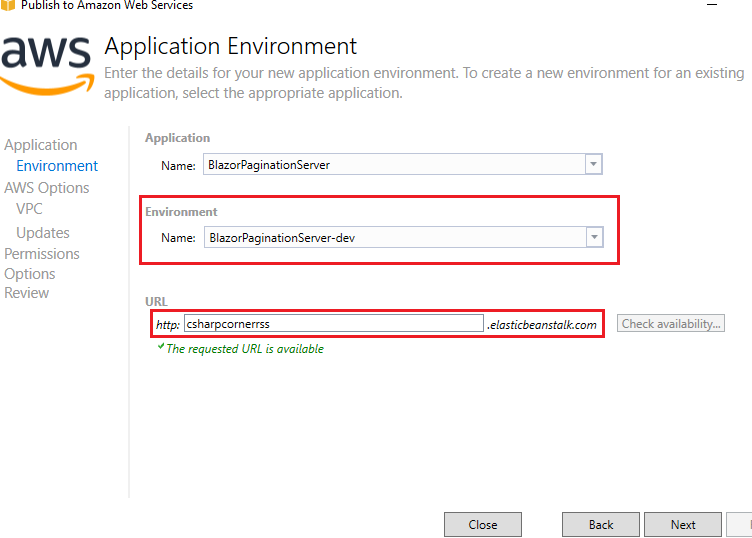Image resolution: width=752 pixels, height=538 pixels.
Task: Select AWS Options in the wizard sidebar
Action: tap(47, 187)
